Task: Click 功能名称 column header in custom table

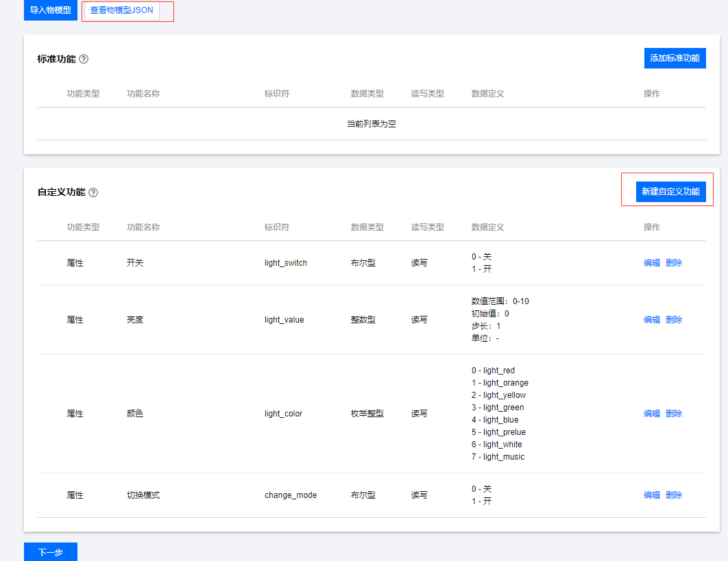Action: 143,227
